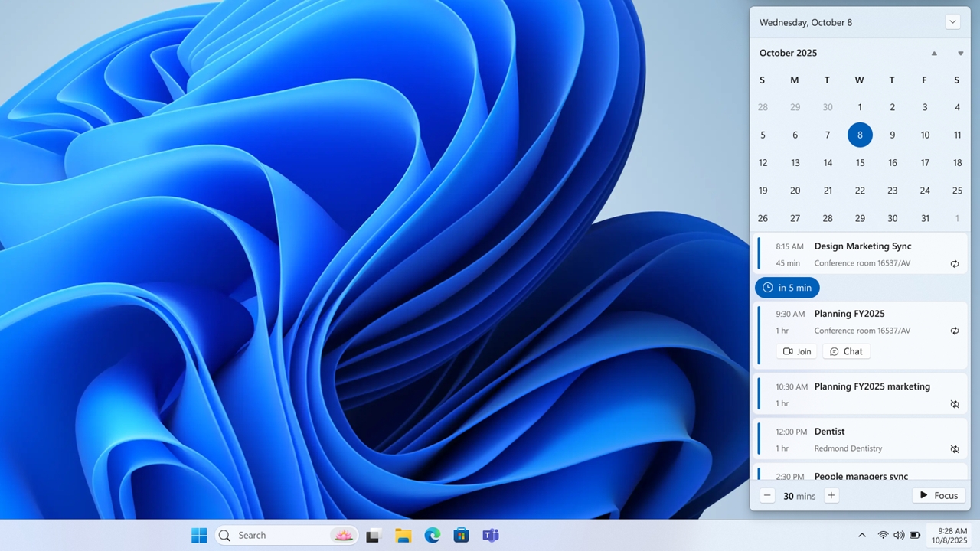
Task: Go to the previous month with the up arrow
Action: pyautogui.click(x=934, y=53)
